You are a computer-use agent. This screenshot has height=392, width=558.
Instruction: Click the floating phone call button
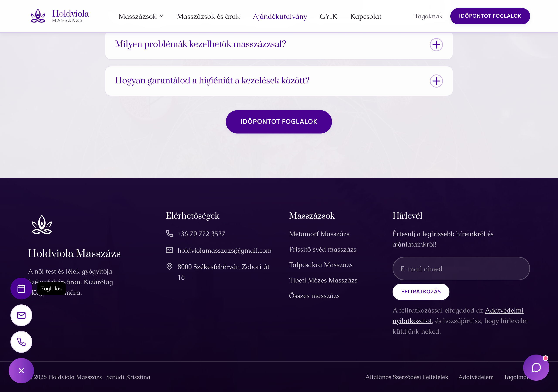21,342
